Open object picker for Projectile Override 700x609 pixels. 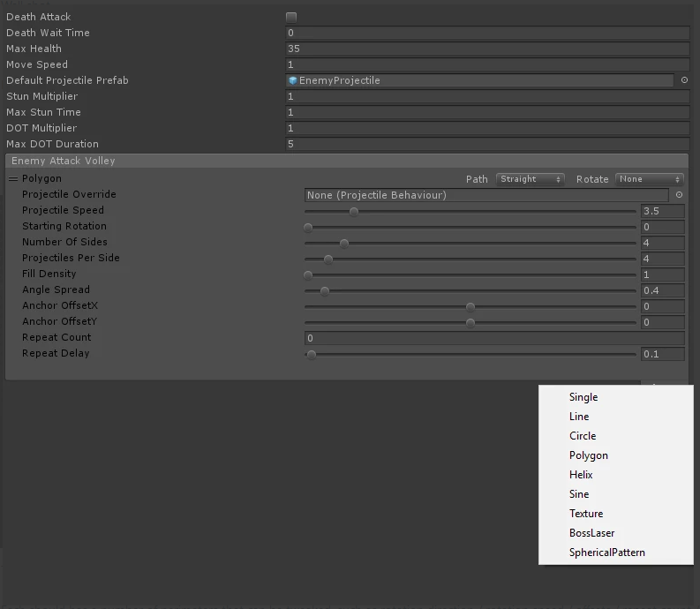[679, 195]
